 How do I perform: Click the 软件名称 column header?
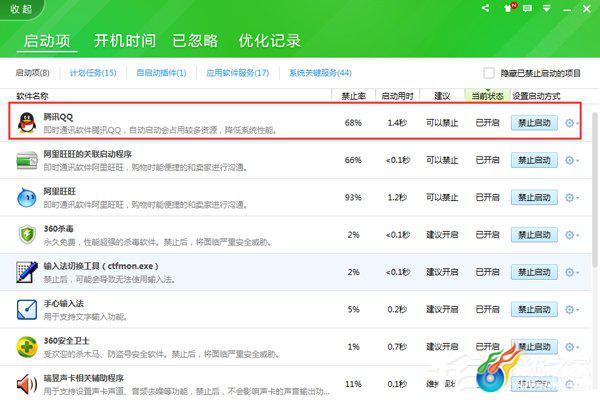(32, 96)
